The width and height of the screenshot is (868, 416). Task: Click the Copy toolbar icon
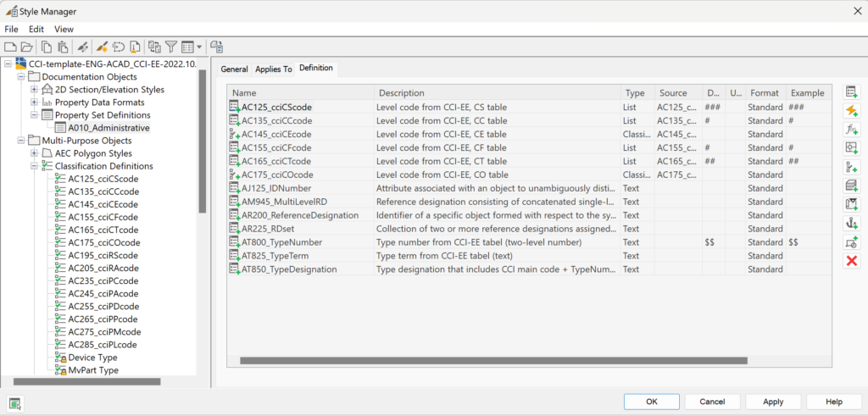pyautogui.click(x=47, y=47)
